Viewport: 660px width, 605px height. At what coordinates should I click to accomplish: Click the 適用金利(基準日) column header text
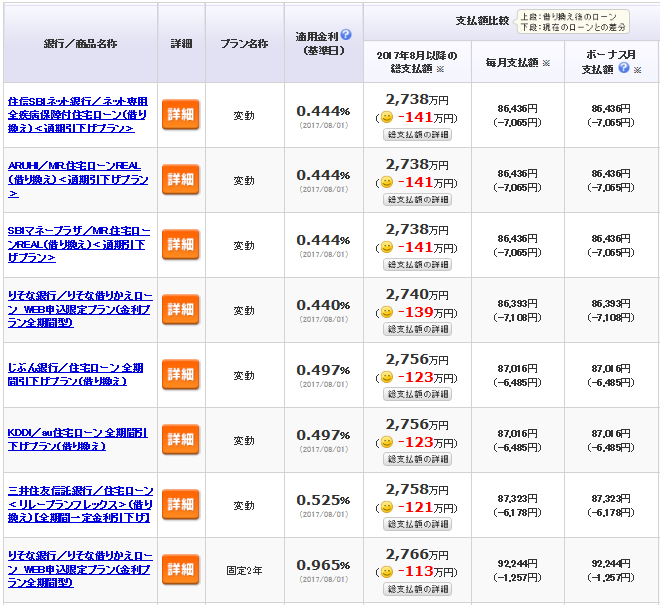click(320, 43)
